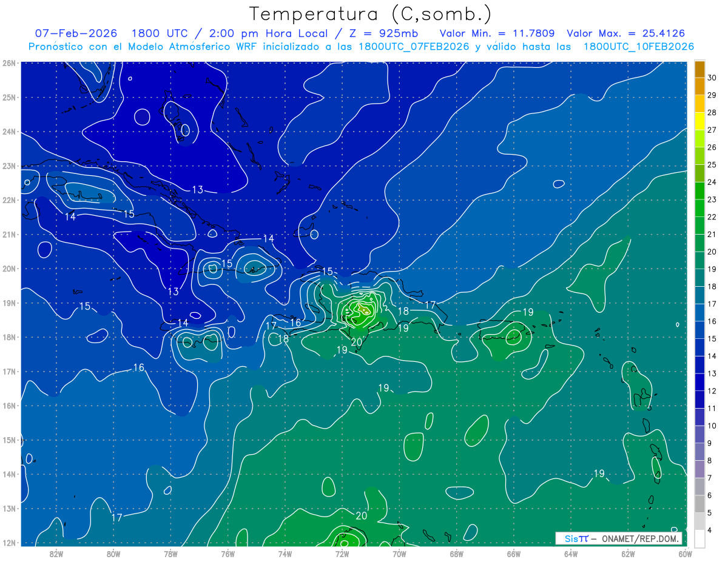Click the '1800 UTC' time text

[x=161, y=33]
